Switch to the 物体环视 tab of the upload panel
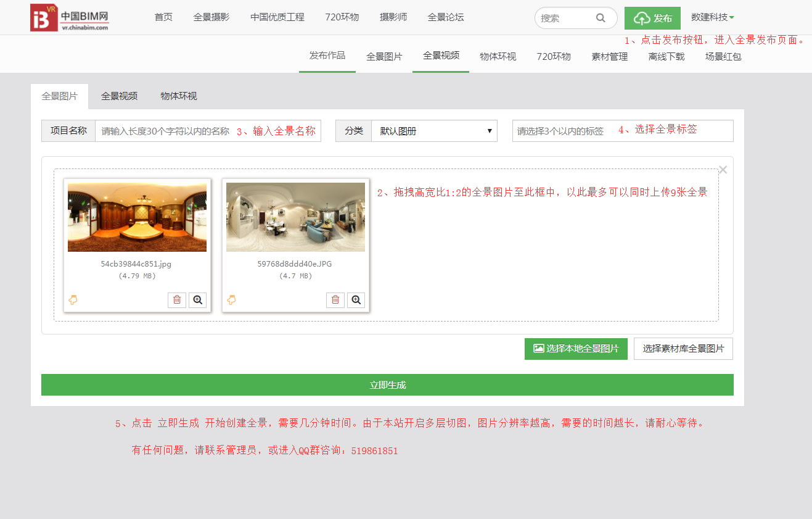Image resolution: width=812 pixels, height=519 pixels. pyautogui.click(x=179, y=96)
